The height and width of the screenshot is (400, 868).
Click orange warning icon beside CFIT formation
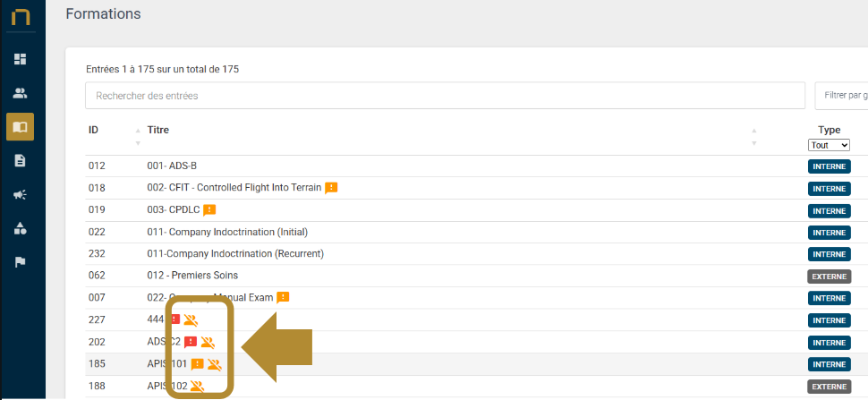point(331,188)
